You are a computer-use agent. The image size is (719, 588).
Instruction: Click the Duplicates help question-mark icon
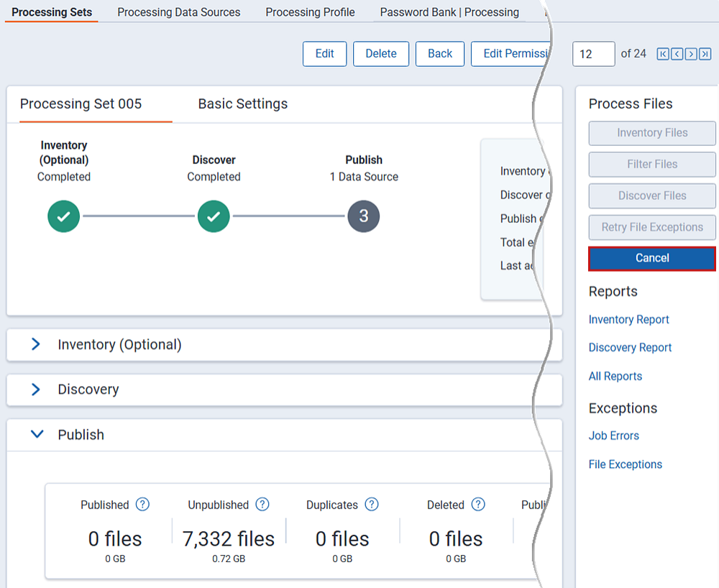coord(371,505)
